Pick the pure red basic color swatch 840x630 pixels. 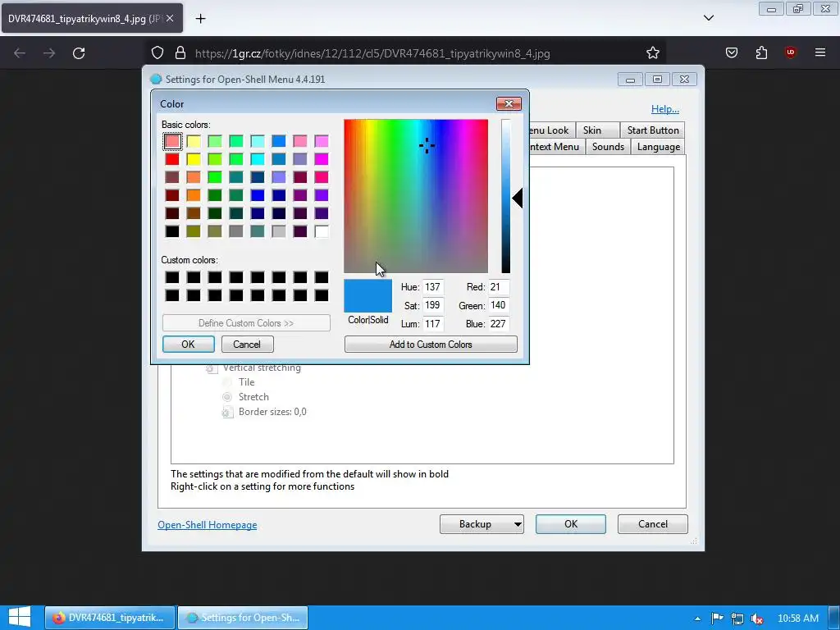(172, 159)
